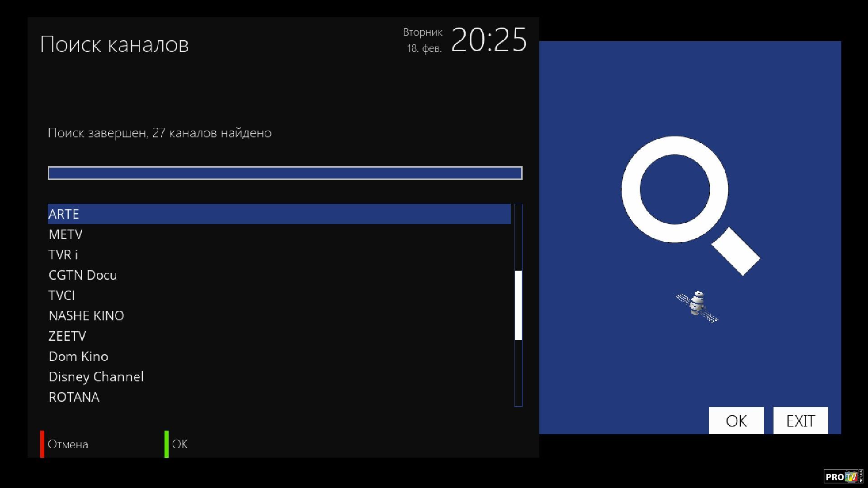Choose TVR i from channel list
Screen dimensions: 868x488
(x=279, y=254)
